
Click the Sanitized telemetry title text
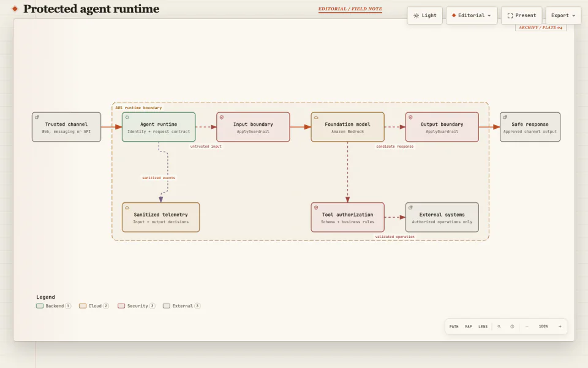(161, 215)
